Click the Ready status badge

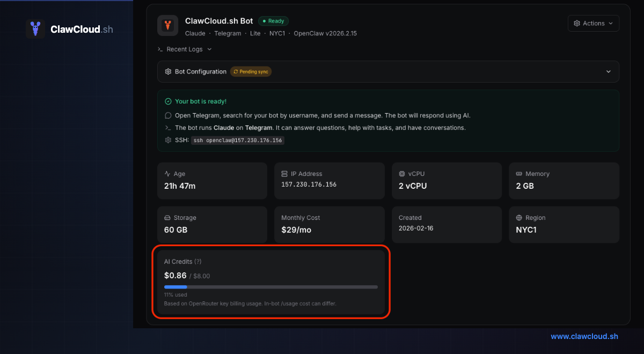(273, 21)
